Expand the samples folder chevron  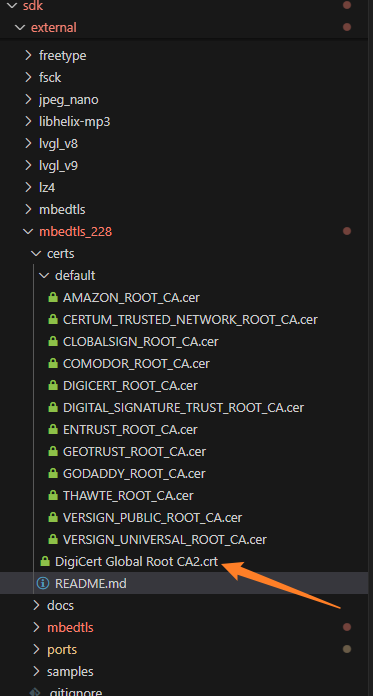36,671
